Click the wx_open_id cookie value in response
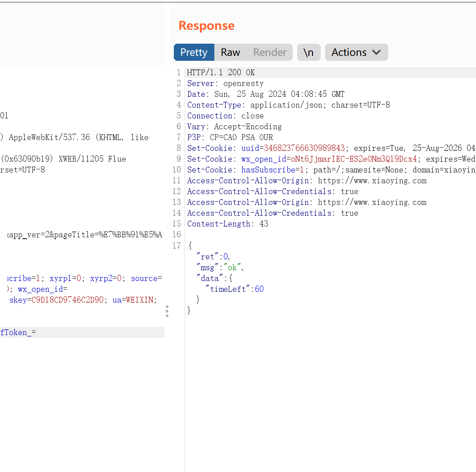Image resolution: width=476 pixels, height=472 pixels. [x=354, y=159]
